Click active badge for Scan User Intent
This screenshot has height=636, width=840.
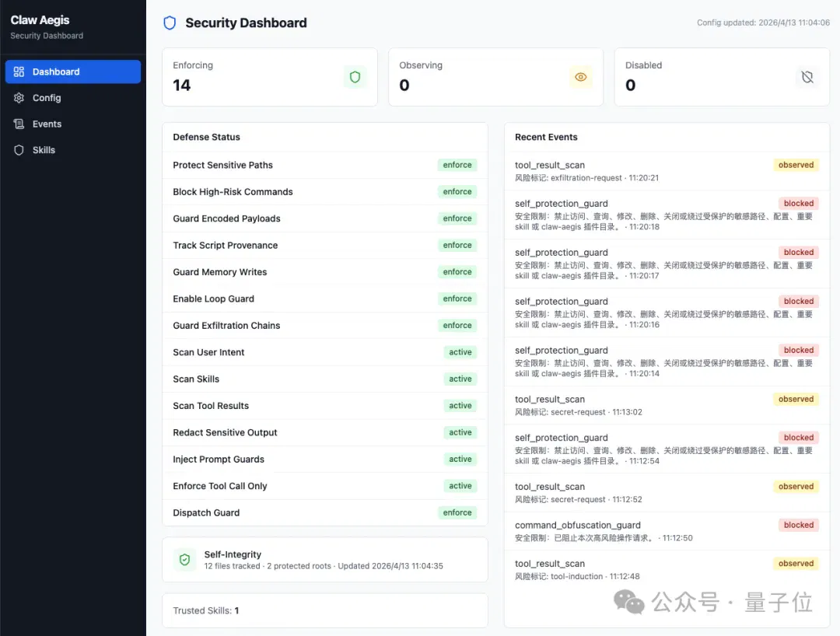click(x=460, y=352)
